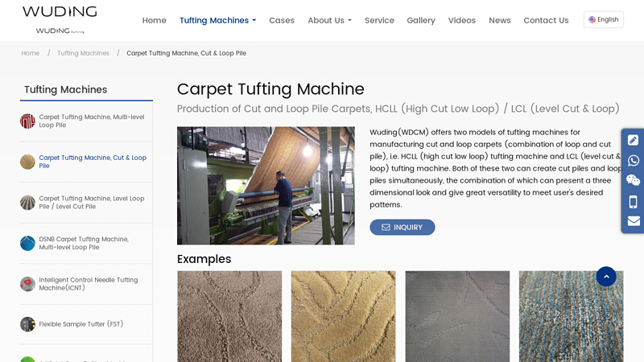Select the Flexible Sample Tufter icon
Screen dimensions: 644x362
point(27,324)
